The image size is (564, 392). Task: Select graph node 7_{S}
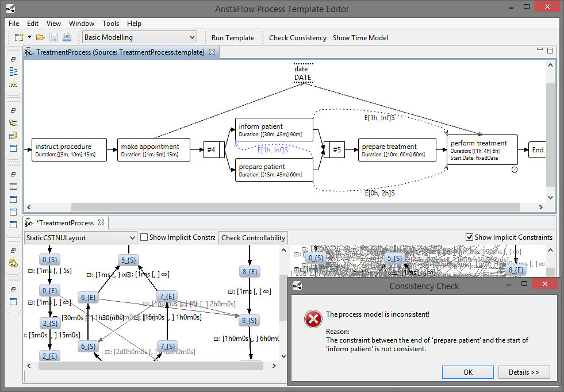click(x=168, y=347)
